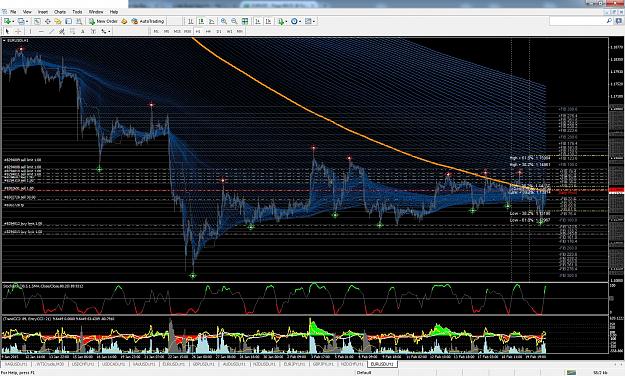Launch MetaEditor from the toolbar
This screenshot has width=625, height=376.
click(124, 21)
